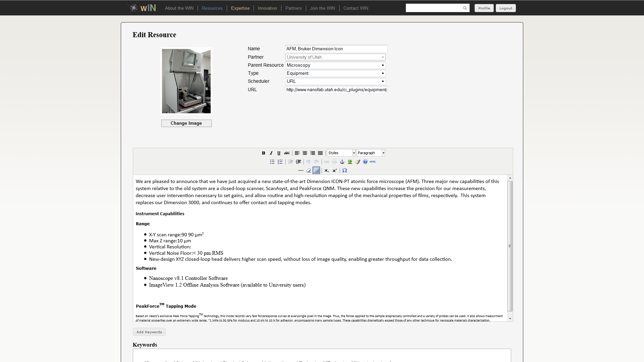
Task: Align text right
Action: 313,153
